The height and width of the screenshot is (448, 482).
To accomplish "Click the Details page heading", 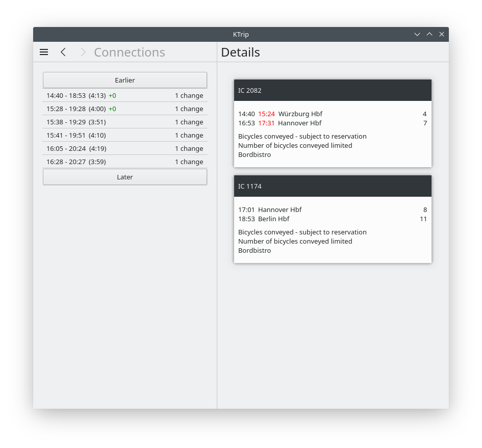I will (240, 52).
